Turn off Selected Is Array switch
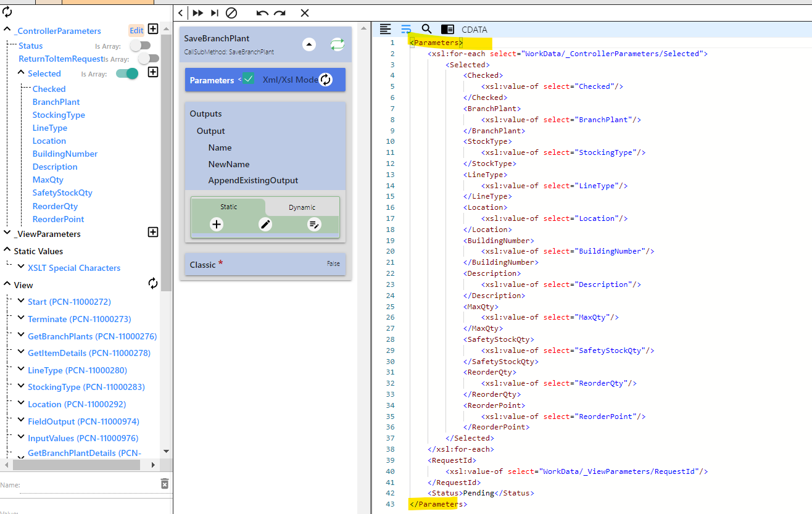The image size is (812, 514). pyautogui.click(x=127, y=73)
